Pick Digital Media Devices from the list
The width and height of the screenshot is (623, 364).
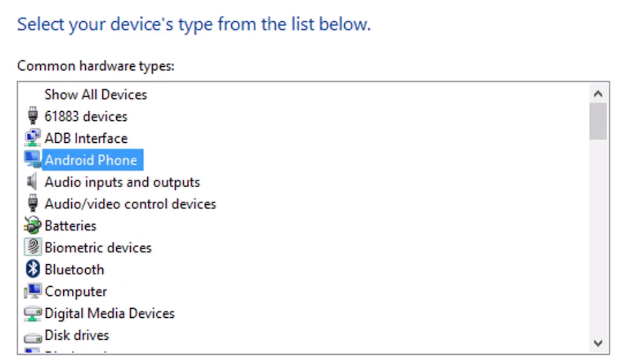110,313
